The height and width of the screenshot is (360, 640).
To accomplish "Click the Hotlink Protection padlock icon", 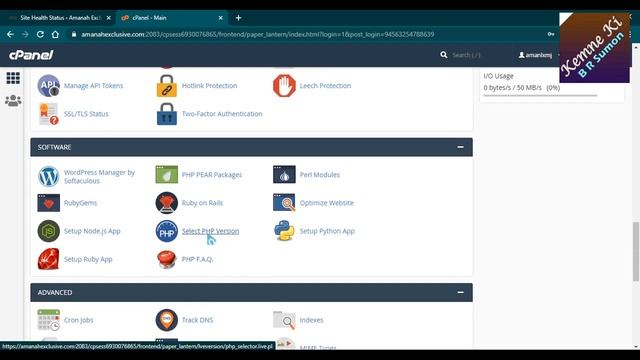I will click(x=167, y=86).
